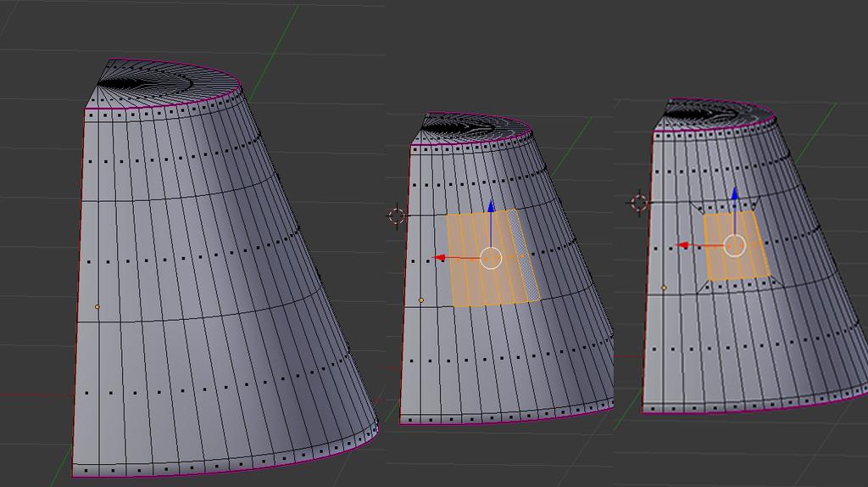The height and width of the screenshot is (487, 868).
Task: Select orange origin dot in right viewport
Action: click(x=664, y=288)
